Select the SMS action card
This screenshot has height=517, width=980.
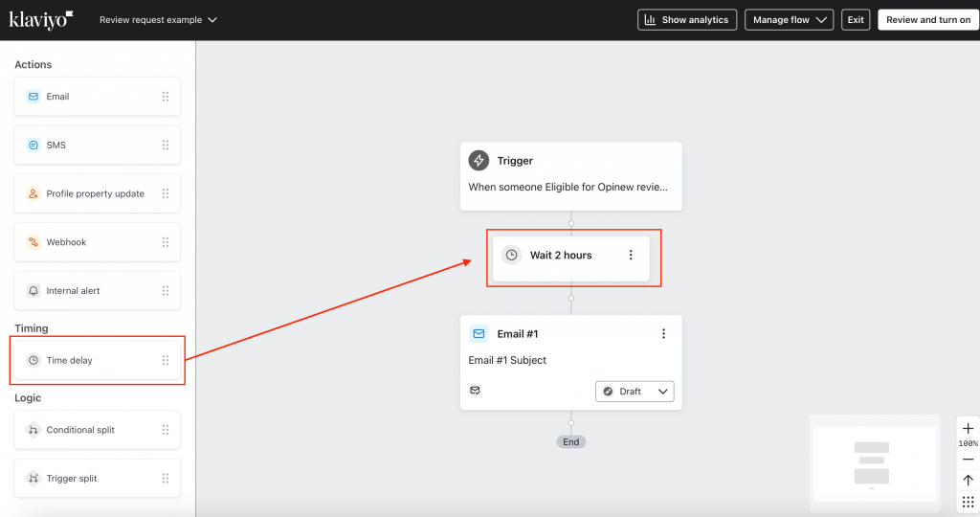coord(97,145)
